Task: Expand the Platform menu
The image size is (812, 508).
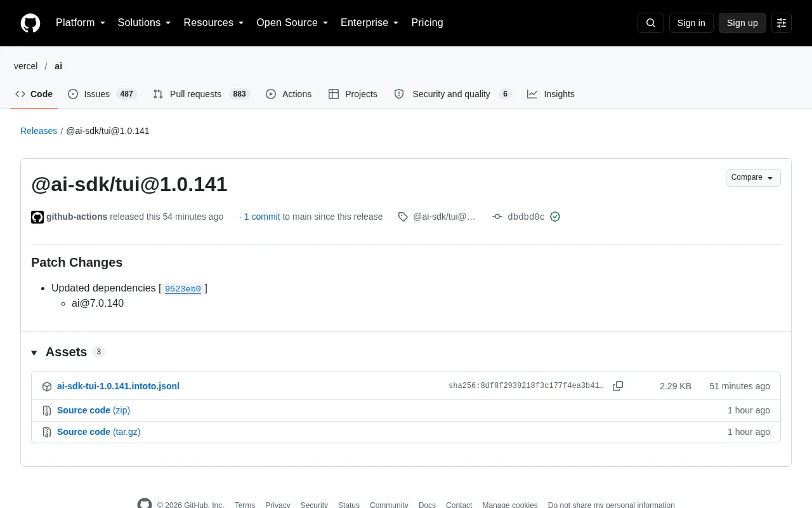Action: pos(81,23)
